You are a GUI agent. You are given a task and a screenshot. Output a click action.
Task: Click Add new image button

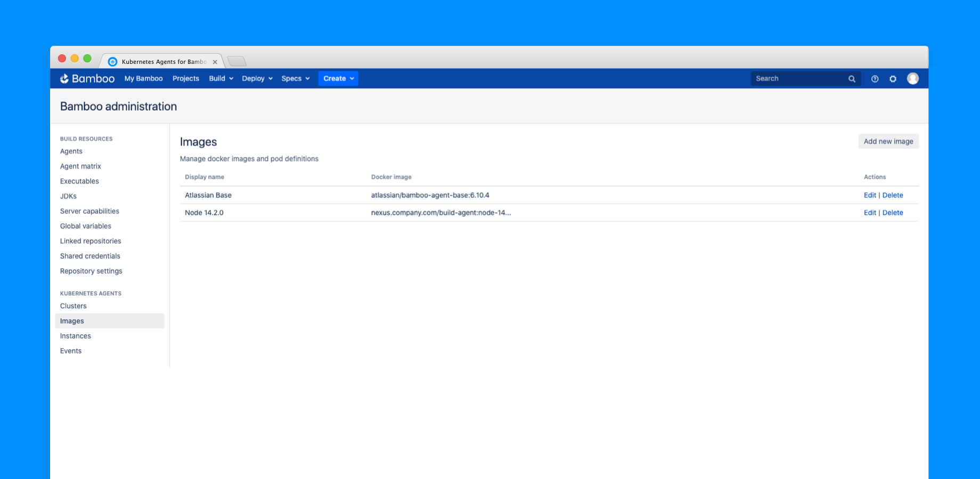(888, 141)
